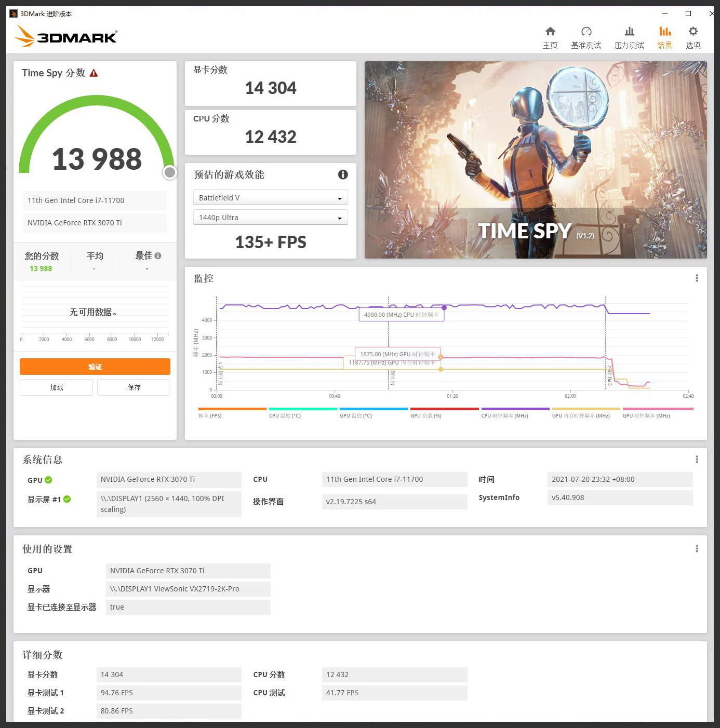Open the Battlefield V game dropdown
720x728 pixels.
click(x=270, y=198)
